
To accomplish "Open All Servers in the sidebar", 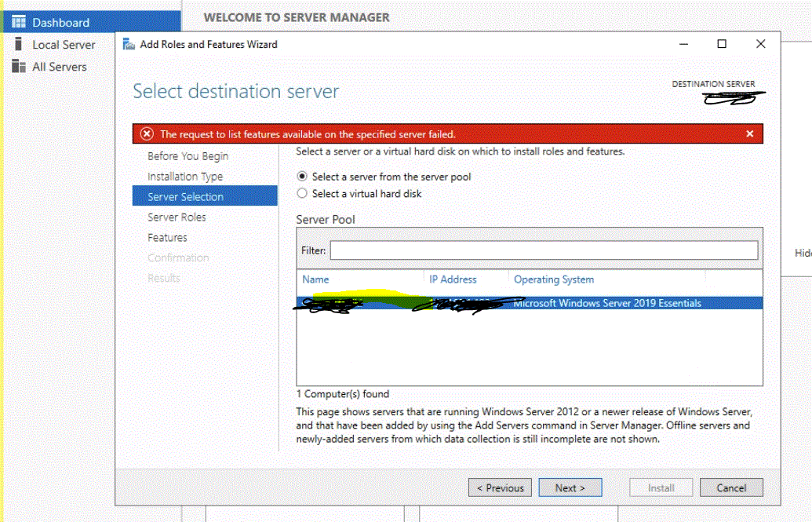I will [x=60, y=67].
